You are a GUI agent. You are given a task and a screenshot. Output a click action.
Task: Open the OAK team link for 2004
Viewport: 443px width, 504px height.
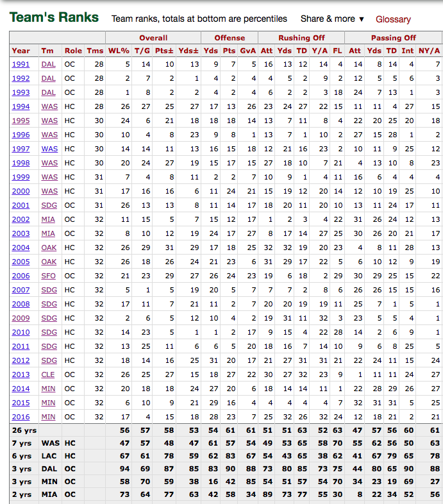[49, 248]
